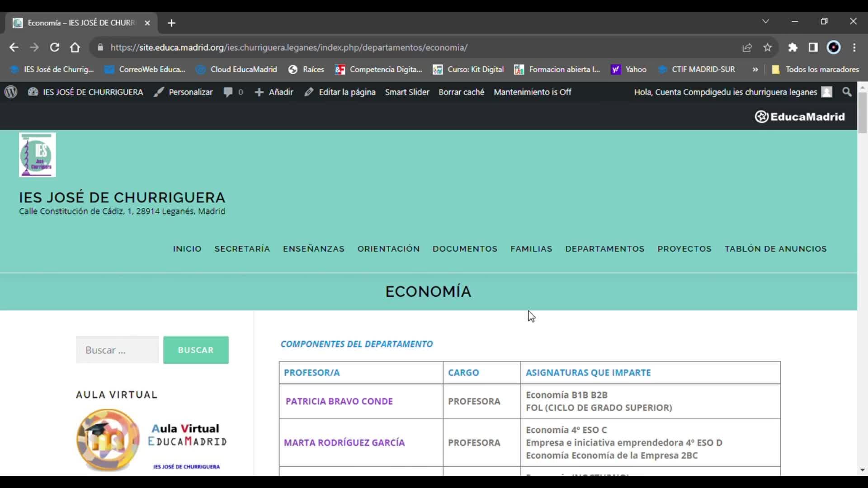Bookmark page with star icon
The width and height of the screenshot is (868, 488).
pyautogui.click(x=768, y=47)
